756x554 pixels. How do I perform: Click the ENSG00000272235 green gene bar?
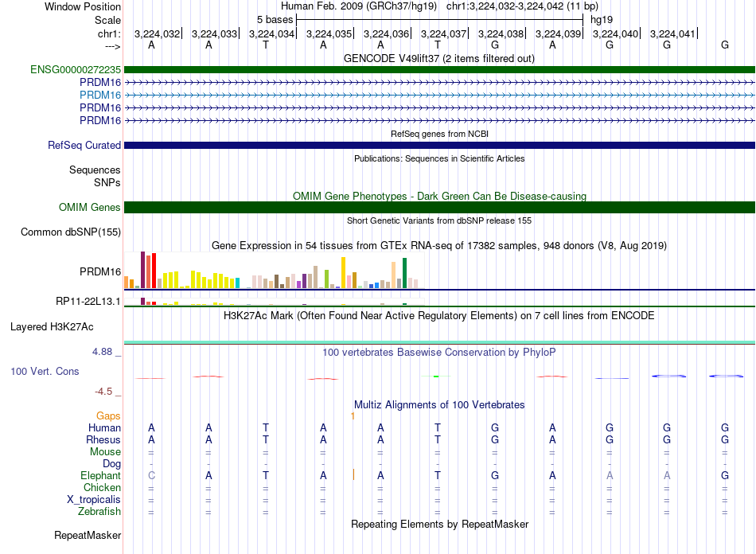point(439,69)
